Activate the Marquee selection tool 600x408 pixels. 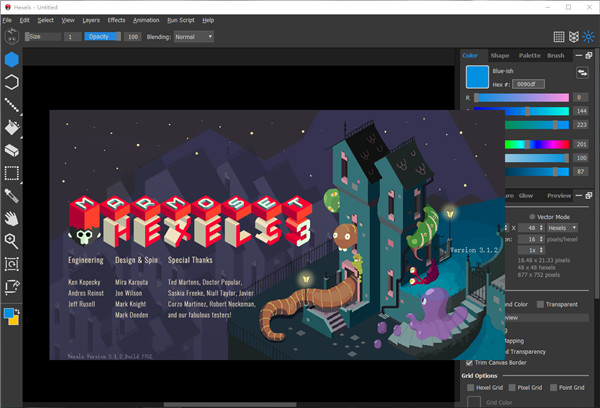click(x=11, y=172)
